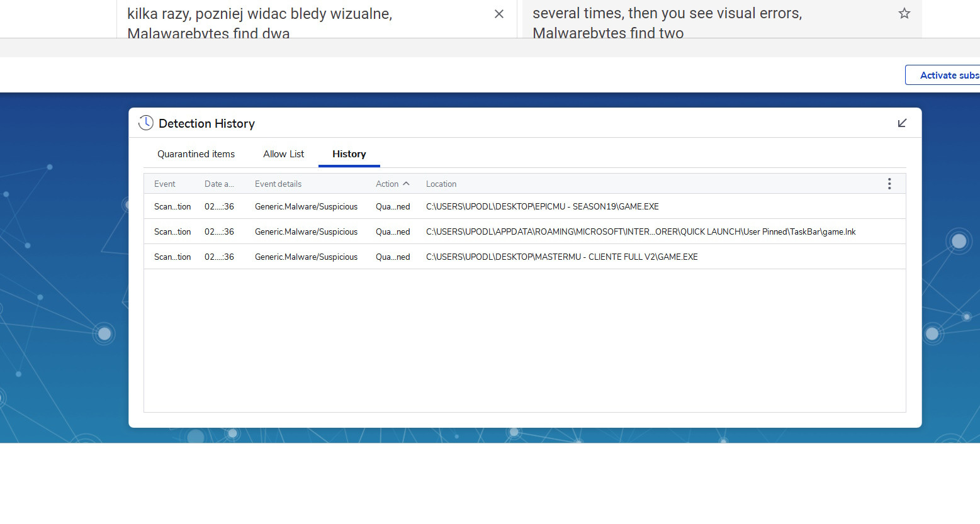Screen dimensions: 980x524
Task: Click the Detection History panel title
Action: tap(206, 123)
